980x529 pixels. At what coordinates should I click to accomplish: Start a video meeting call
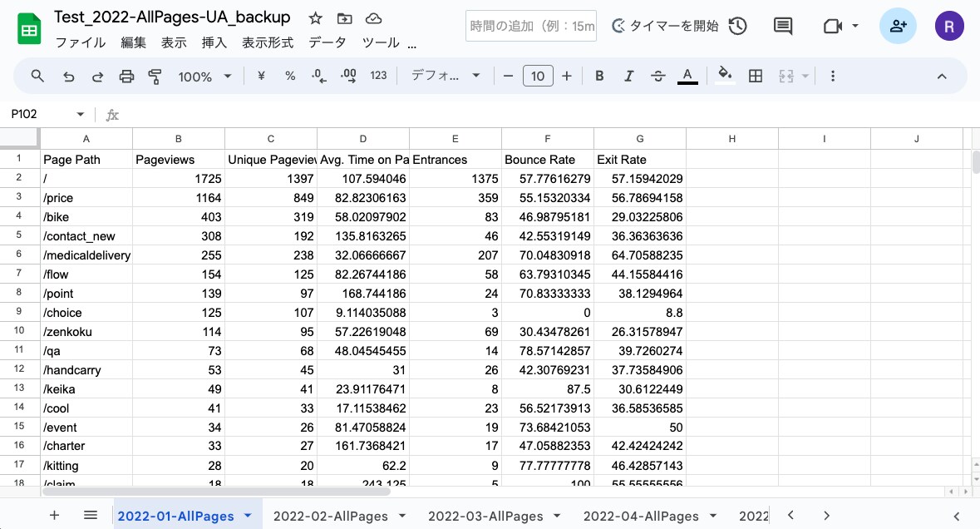coord(832,26)
